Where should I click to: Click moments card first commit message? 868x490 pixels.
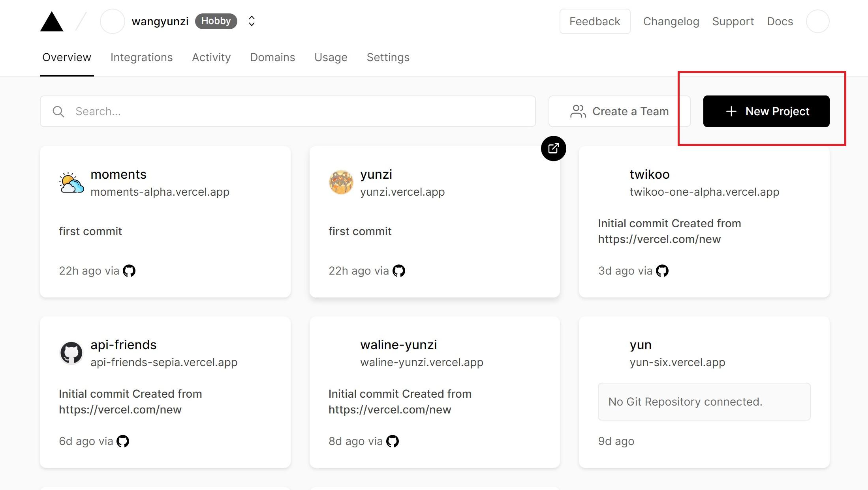(90, 231)
